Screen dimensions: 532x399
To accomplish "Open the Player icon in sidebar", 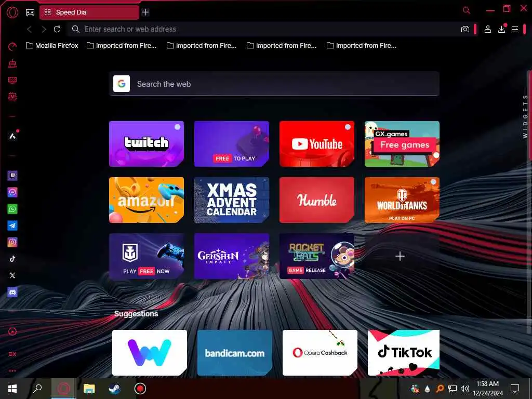I will (x=12, y=332).
